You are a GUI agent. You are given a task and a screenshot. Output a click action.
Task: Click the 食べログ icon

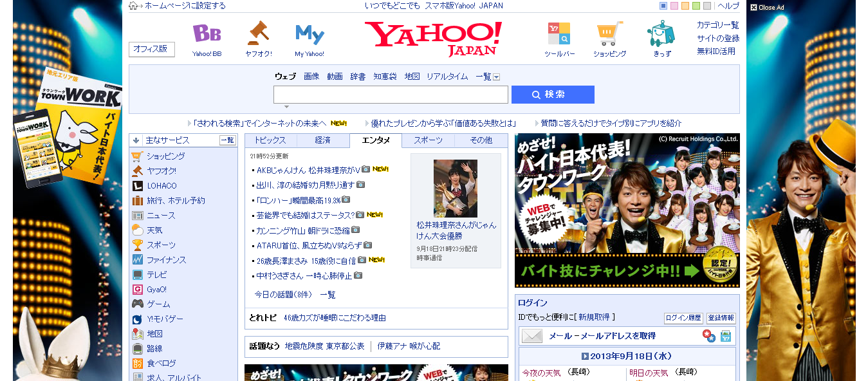(137, 364)
